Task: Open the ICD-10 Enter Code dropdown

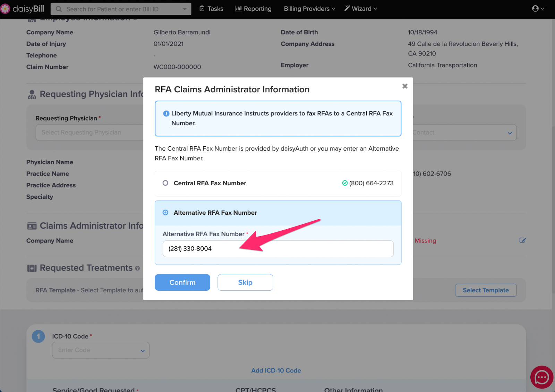Action: pyautogui.click(x=101, y=350)
